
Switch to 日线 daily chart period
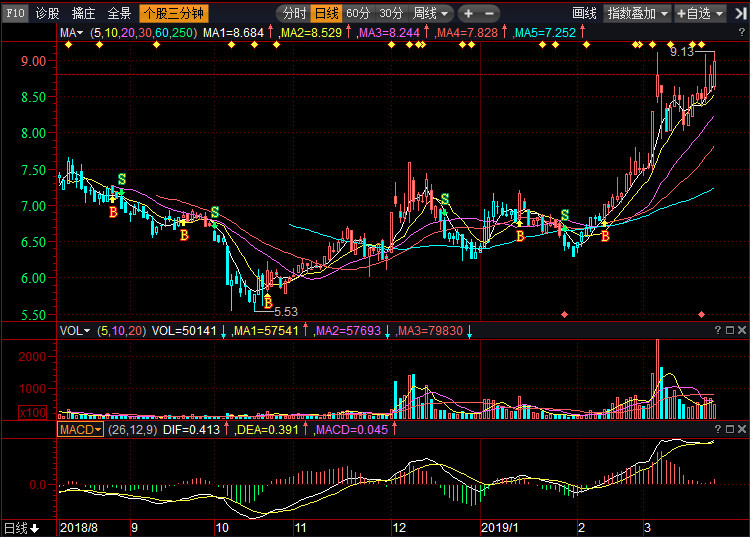pos(326,14)
